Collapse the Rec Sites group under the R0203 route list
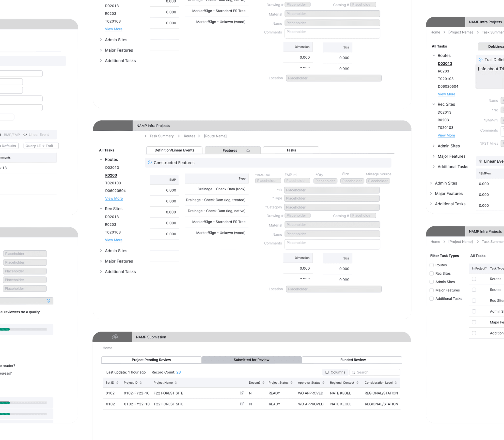Image resolution: width=504 pixels, height=440 pixels. tap(101, 209)
